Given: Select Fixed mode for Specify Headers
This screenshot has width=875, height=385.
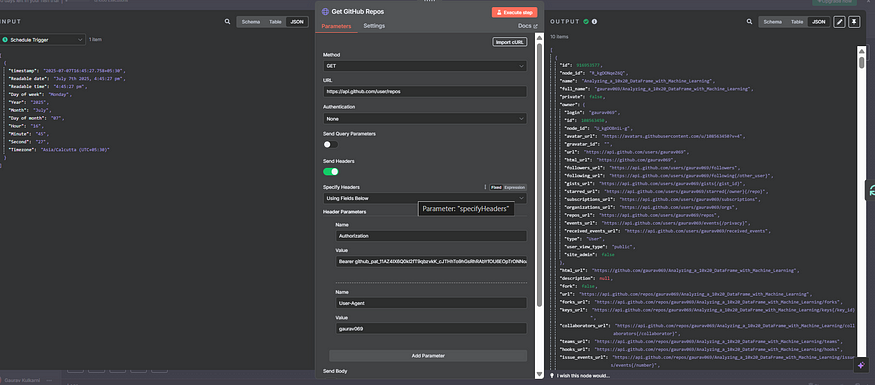Looking at the screenshot, I should pos(496,187).
